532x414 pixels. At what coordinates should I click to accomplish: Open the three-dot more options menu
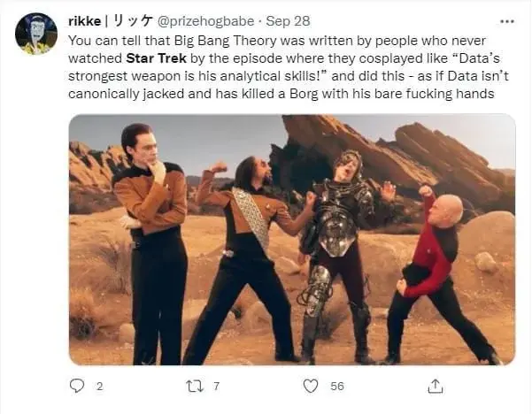tap(507, 22)
